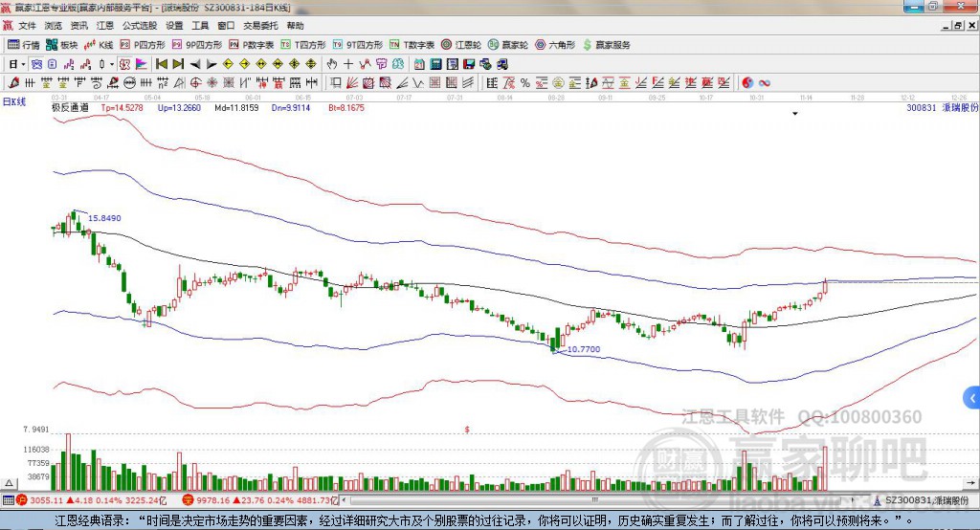
Task: Click the percent sign tool icon
Action: [525, 83]
